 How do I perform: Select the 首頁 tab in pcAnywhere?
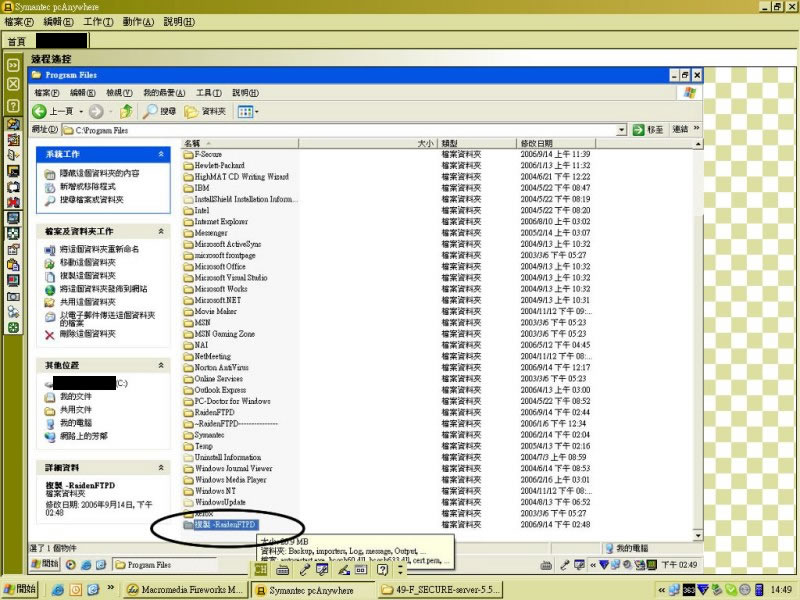(x=16, y=41)
